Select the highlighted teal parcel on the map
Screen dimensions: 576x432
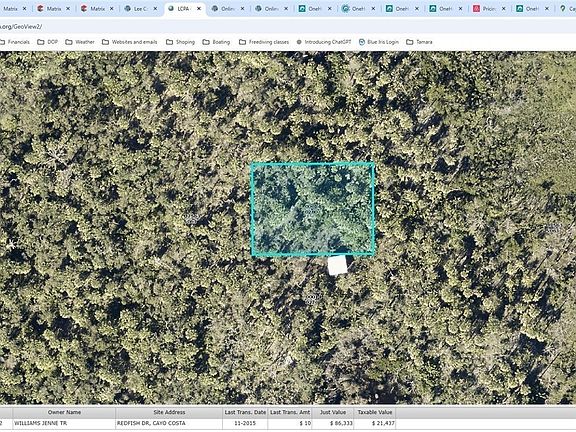pos(313,209)
